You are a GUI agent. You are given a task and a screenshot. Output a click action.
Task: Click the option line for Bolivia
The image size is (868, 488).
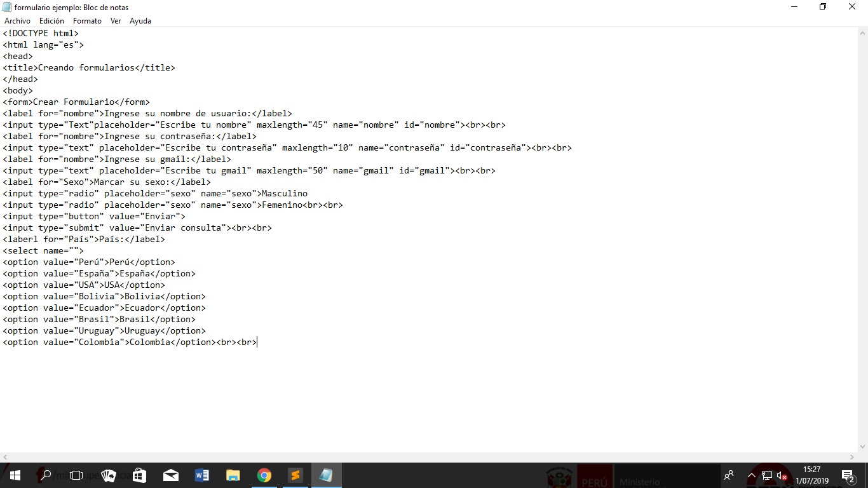[104, 296]
